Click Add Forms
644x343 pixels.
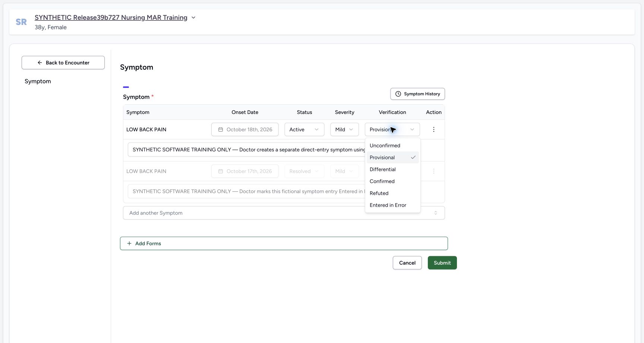click(x=284, y=244)
